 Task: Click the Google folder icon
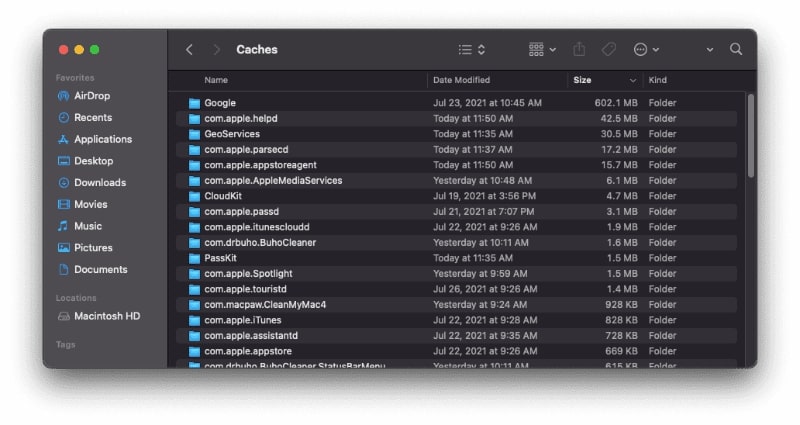(x=194, y=103)
